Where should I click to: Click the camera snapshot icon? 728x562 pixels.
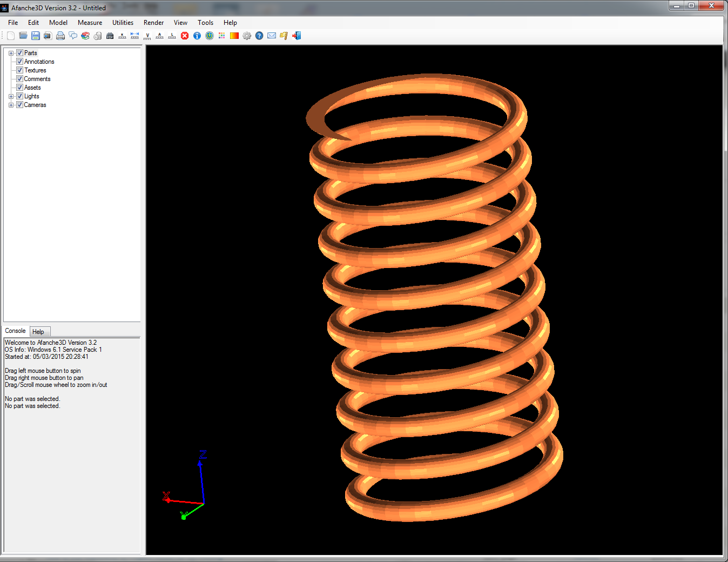pos(48,36)
